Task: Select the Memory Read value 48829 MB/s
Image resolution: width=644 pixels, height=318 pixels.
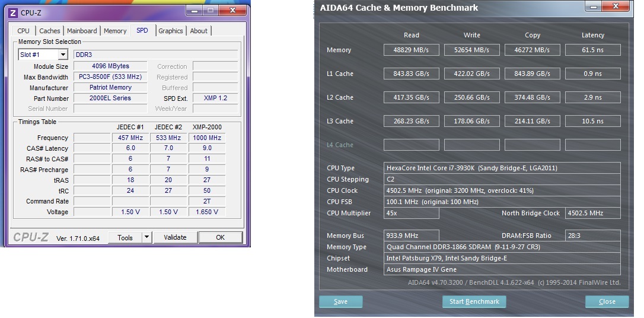Action: (x=411, y=50)
